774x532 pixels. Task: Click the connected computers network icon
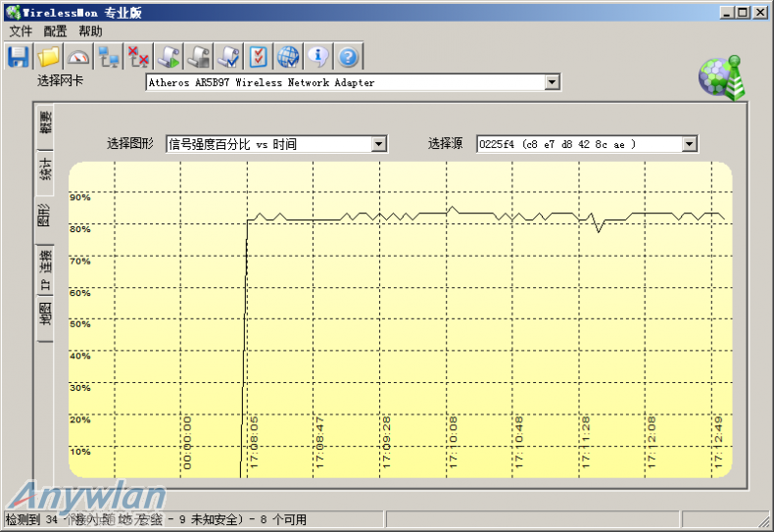(x=108, y=56)
